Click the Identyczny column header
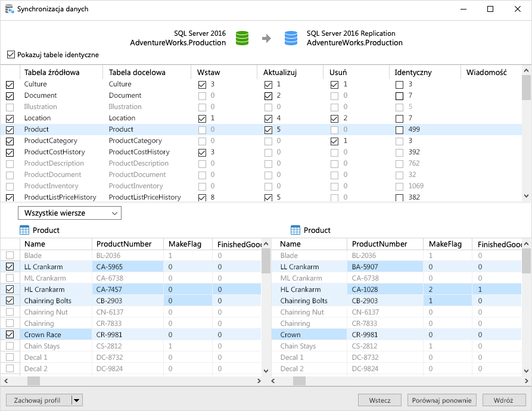Image resolution: width=532 pixels, height=411 pixels. click(425, 72)
